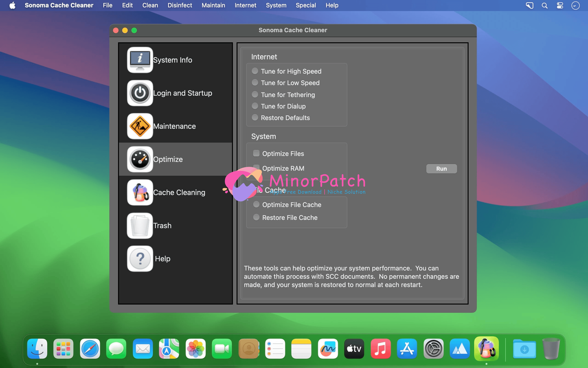This screenshot has width=588, height=368.
Task: Launch Finder from the Dock
Action: click(x=37, y=349)
